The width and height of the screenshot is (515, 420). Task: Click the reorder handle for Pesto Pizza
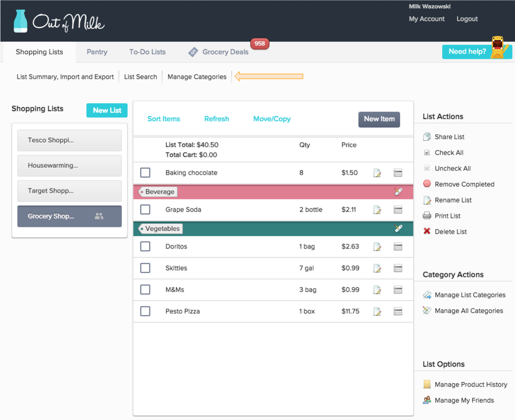pos(398,311)
